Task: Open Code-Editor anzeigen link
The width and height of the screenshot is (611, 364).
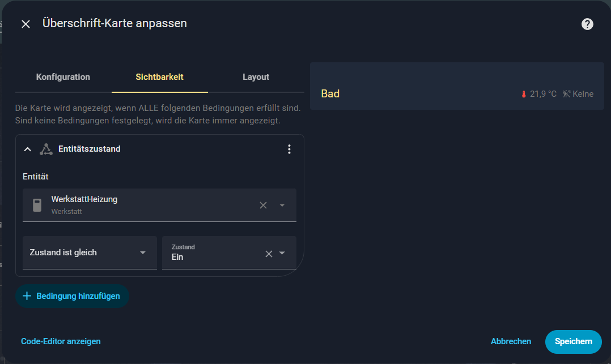Action: pos(61,341)
